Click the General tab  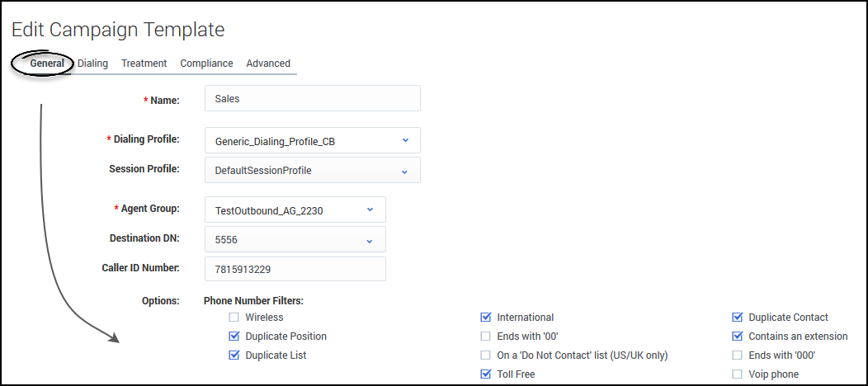coord(47,63)
